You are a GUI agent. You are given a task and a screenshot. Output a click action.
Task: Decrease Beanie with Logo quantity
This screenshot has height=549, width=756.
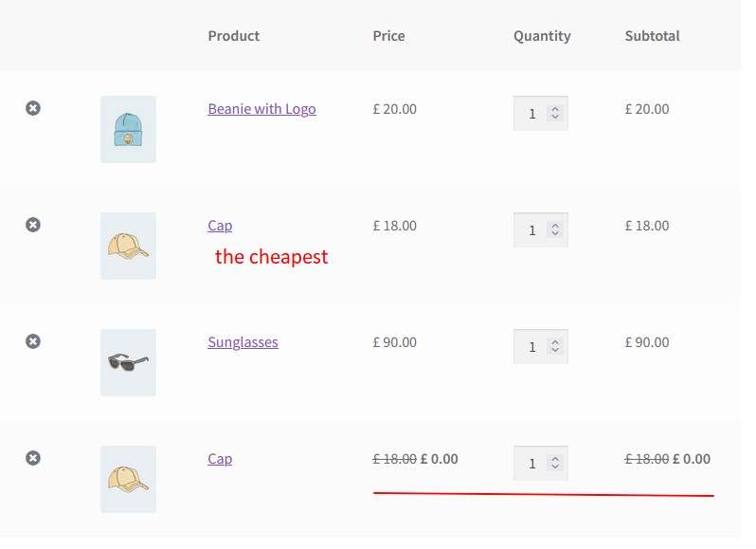555,117
